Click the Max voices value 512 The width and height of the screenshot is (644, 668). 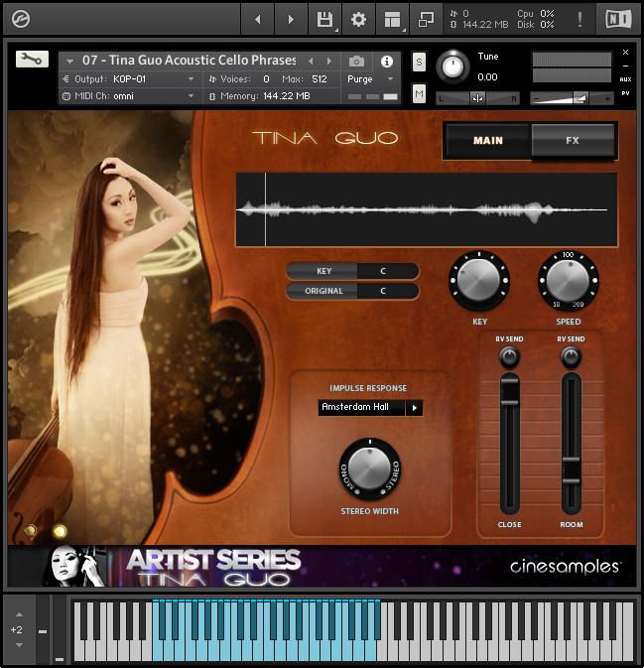click(x=320, y=79)
